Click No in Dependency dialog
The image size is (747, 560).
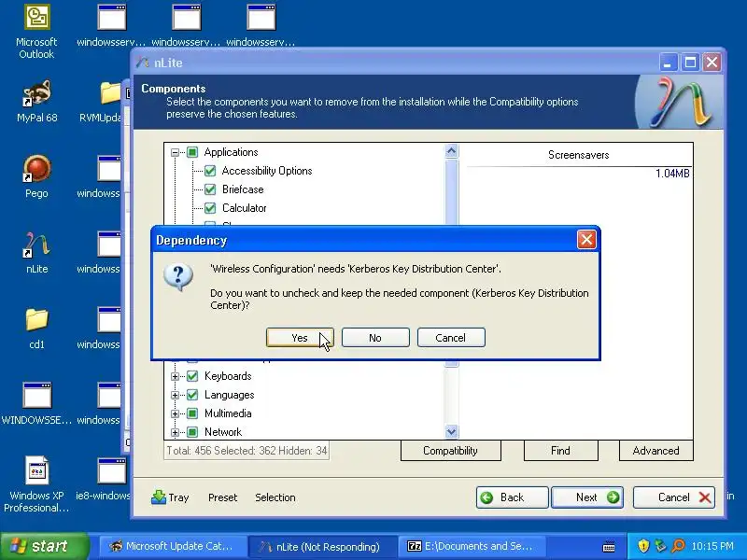[375, 338]
